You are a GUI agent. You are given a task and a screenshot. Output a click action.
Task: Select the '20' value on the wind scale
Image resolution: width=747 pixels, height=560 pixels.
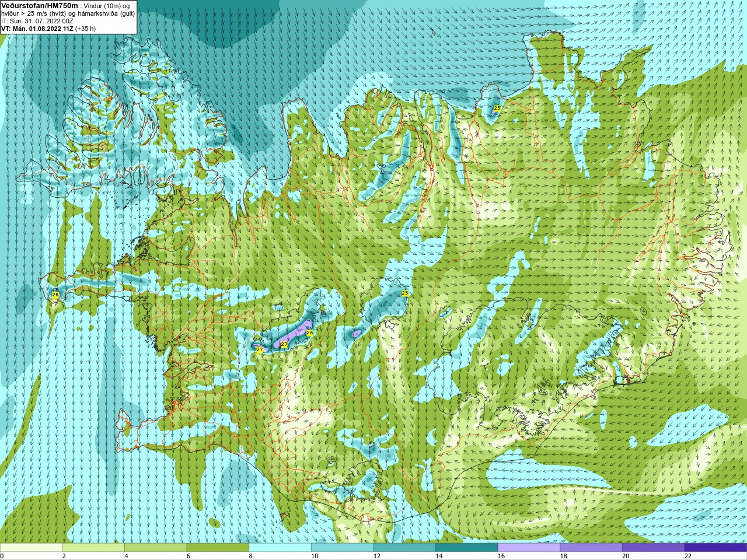point(626,556)
